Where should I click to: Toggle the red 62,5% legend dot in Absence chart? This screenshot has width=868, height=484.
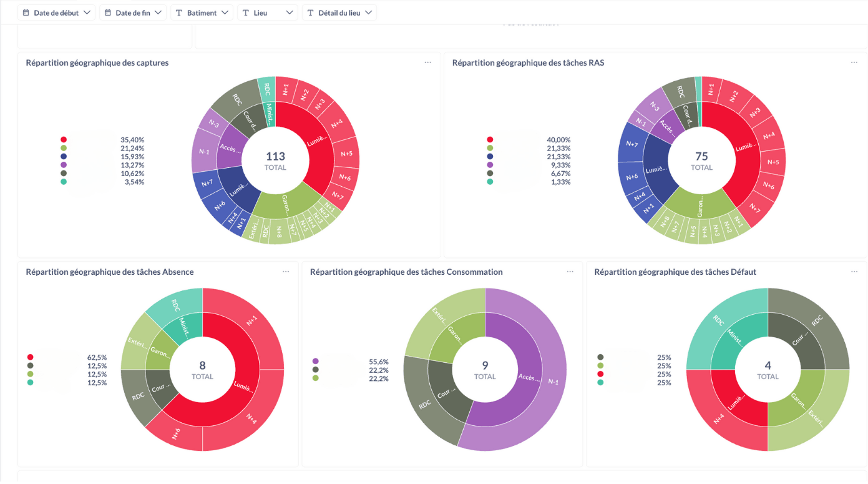tap(30, 357)
